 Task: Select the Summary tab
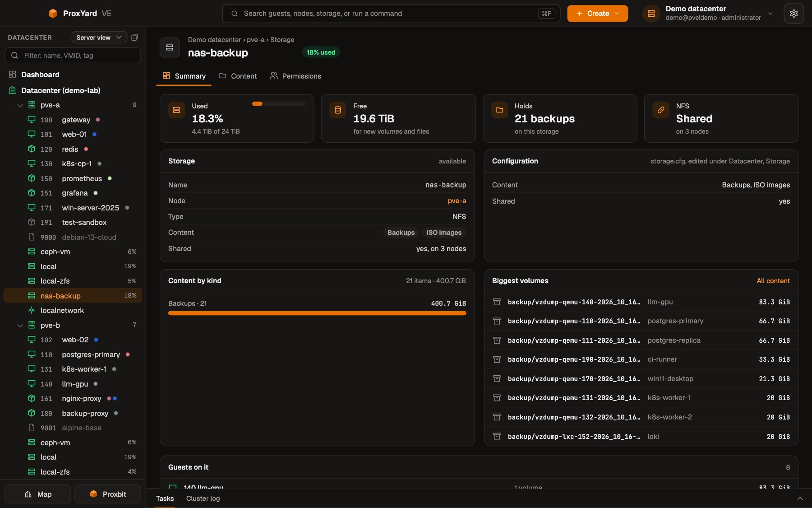pyautogui.click(x=184, y=76)
